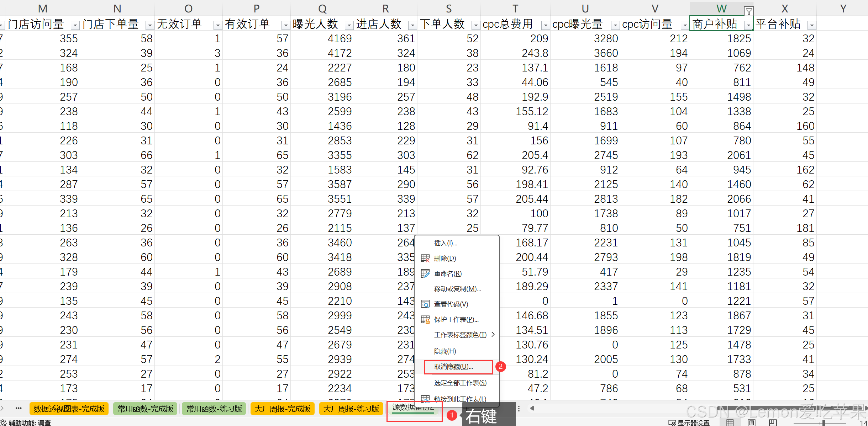The height and width of the screenshot is (426, 868).
Task: Choose 保护工作表(P)... from context menu
Action: pyautogui.click(x=457, y=320)
